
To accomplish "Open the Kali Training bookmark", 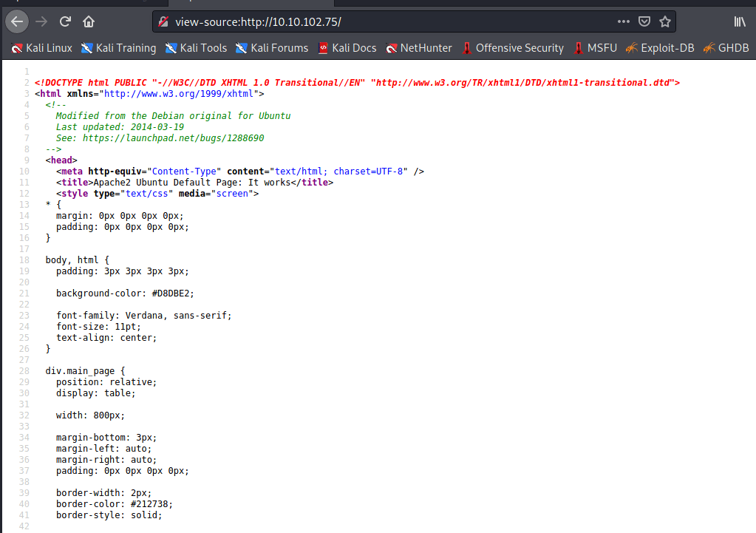I will [118, 48].
